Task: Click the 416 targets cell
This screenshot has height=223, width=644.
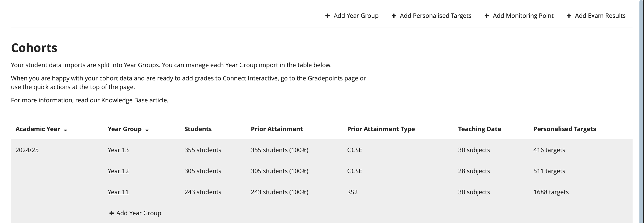Action: pos(549,150)
